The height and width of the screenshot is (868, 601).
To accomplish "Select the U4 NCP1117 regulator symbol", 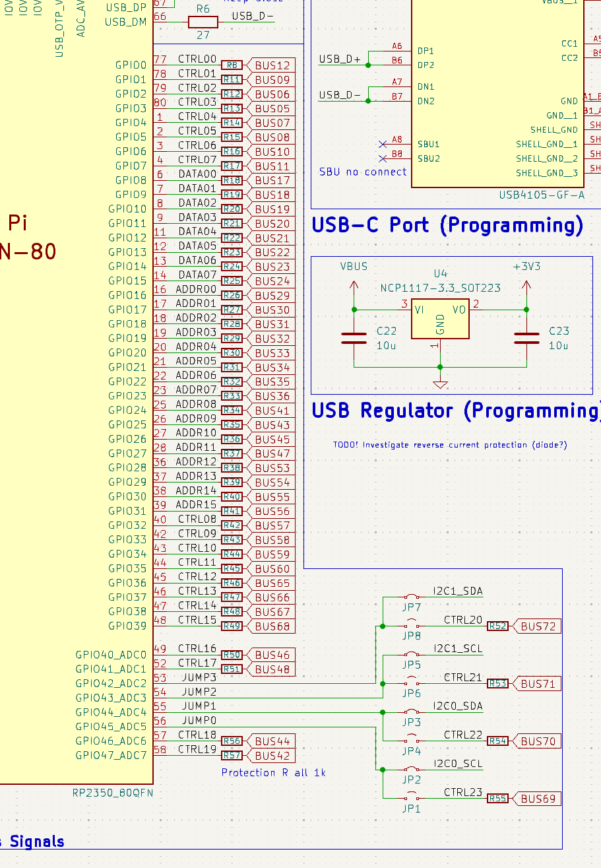I will (x=440, y=321).
